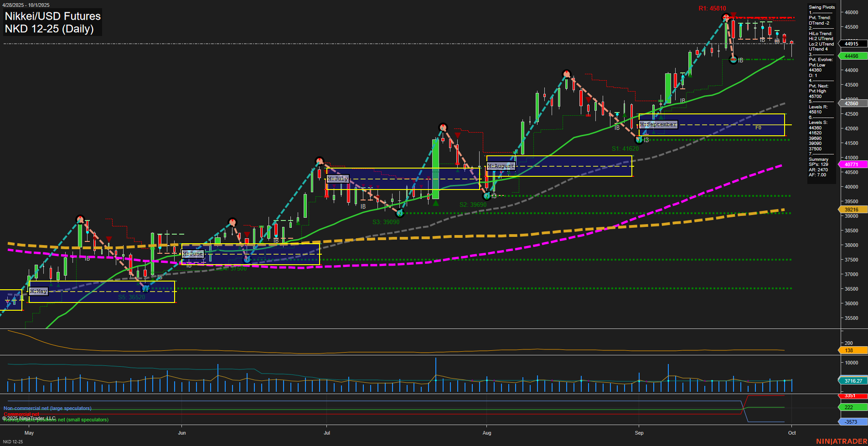The width and height of the screenshot is (868, 446).
Task: Select the yellow 39216 price marker
Action: [x=851, y=209]
